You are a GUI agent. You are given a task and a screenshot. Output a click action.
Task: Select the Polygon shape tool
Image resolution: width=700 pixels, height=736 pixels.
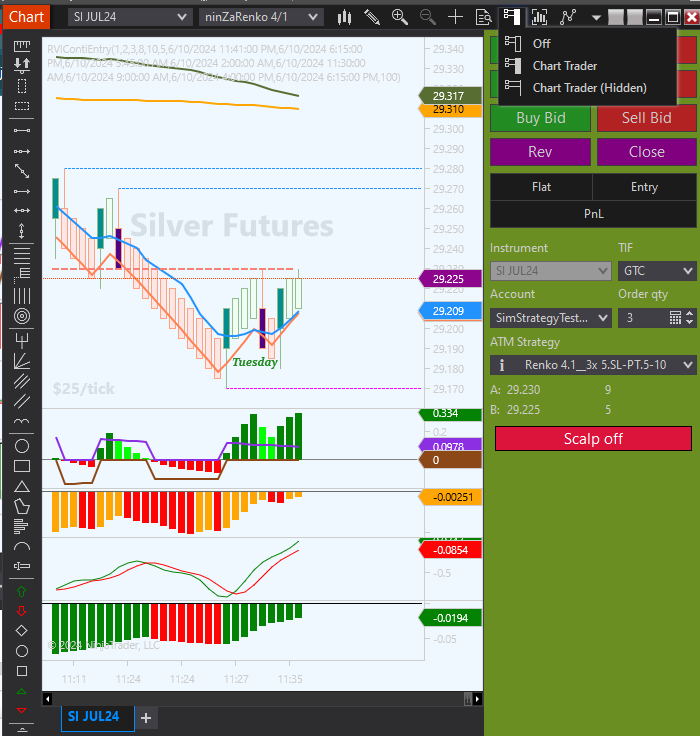pyautogui.click(x=22, y=506)
